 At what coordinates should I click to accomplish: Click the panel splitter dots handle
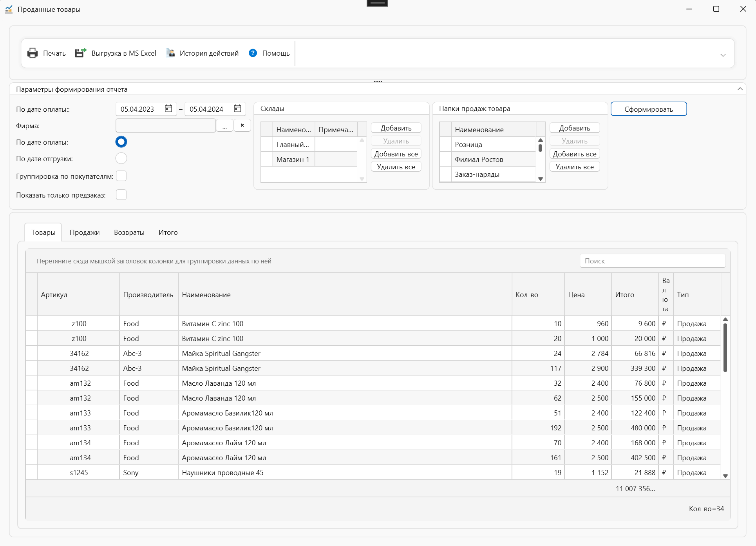pyautogui.click(x=378, y=81)
